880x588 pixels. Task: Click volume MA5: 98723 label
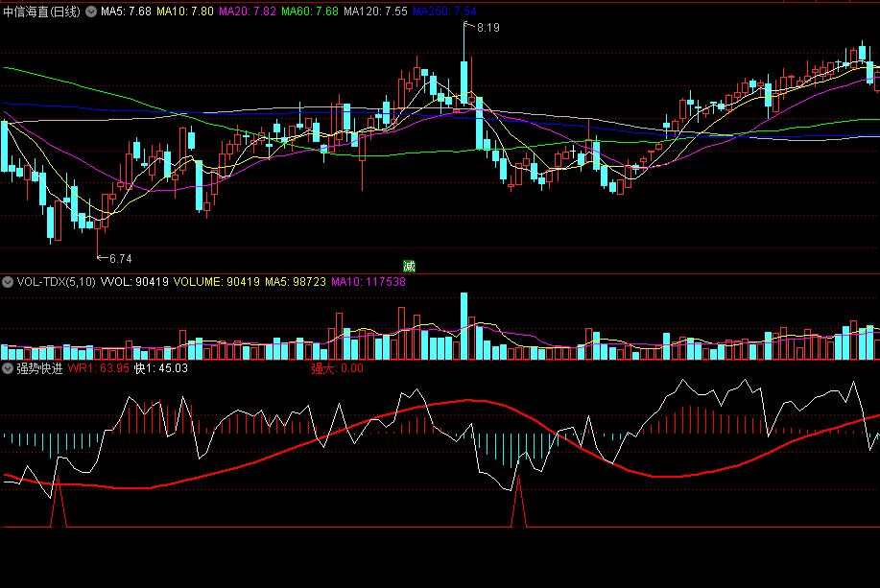pos(296,282)
